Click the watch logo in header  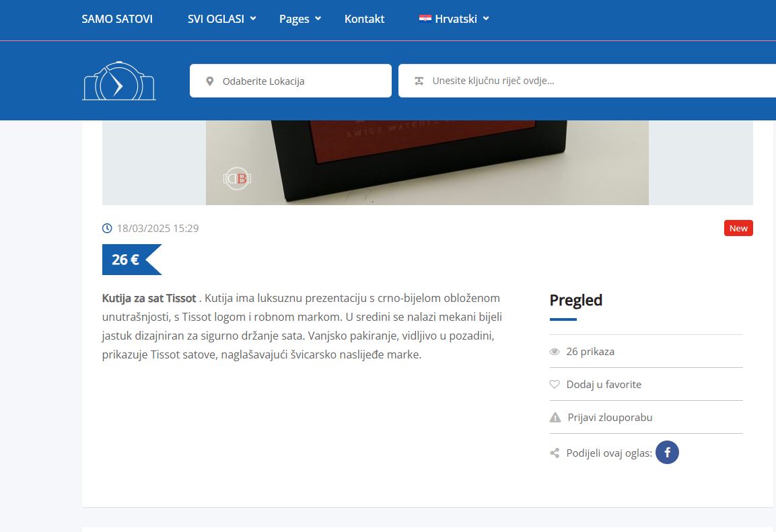click(118, 81)
